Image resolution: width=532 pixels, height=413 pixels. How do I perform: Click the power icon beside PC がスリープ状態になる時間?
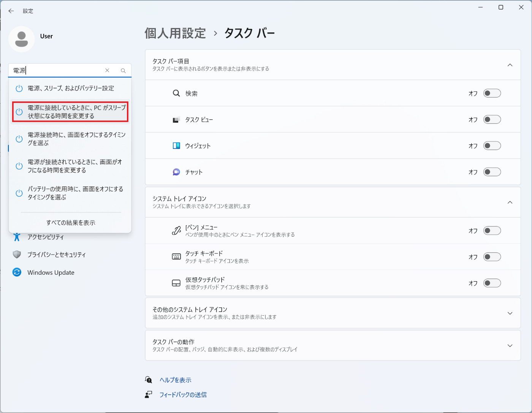[19, 112]
